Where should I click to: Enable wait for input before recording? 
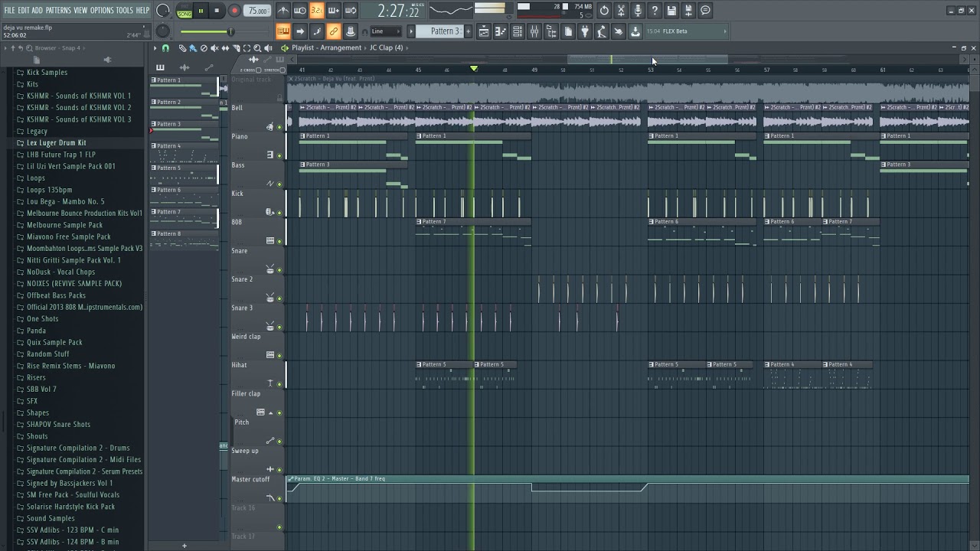pyautogui.click(x=300, y=11)
